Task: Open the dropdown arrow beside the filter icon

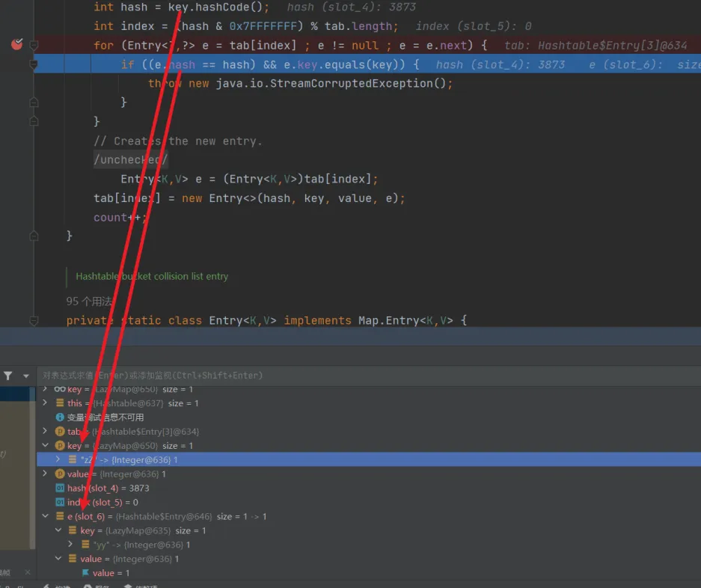Action: pyautogui.click(x=26, y=376)
